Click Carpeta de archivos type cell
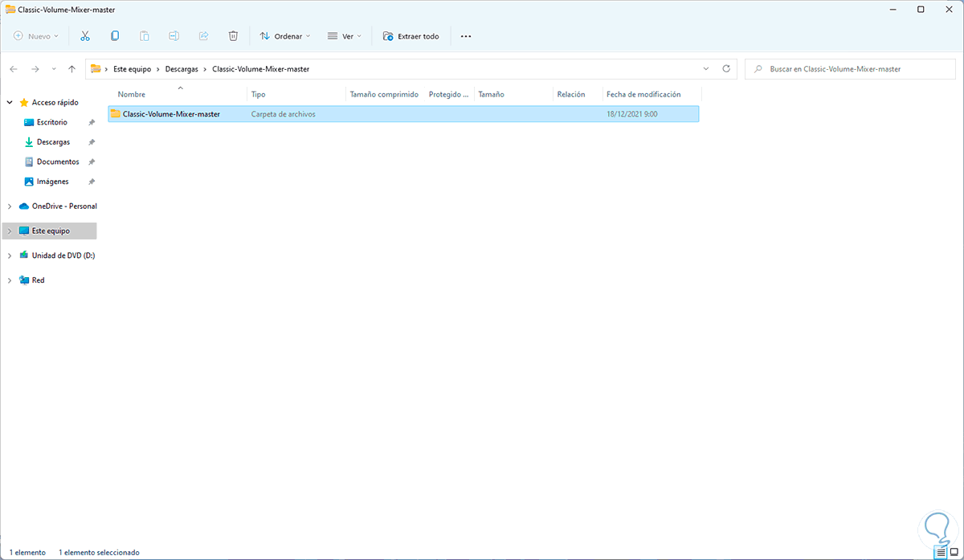 [x=283, y=114]
